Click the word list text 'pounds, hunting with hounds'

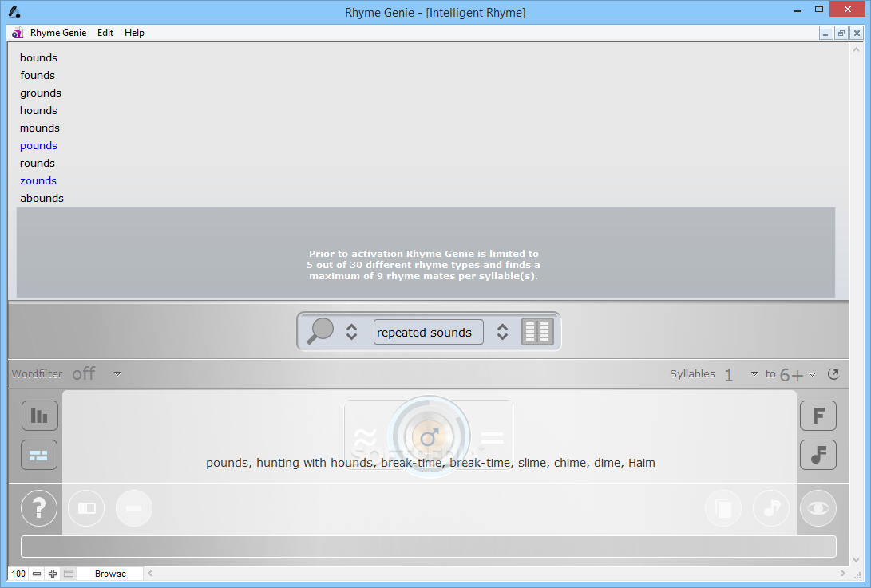point(290,463)
